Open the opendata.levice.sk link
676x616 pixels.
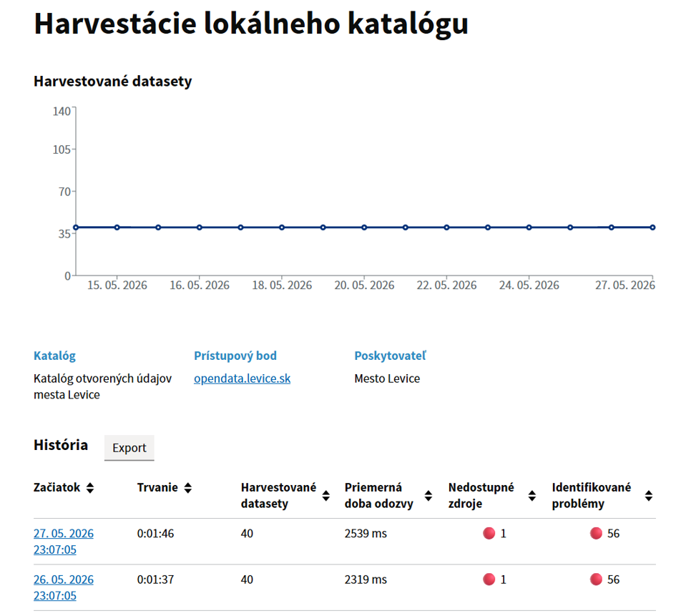pyautogui.click(x=243, y=378)
